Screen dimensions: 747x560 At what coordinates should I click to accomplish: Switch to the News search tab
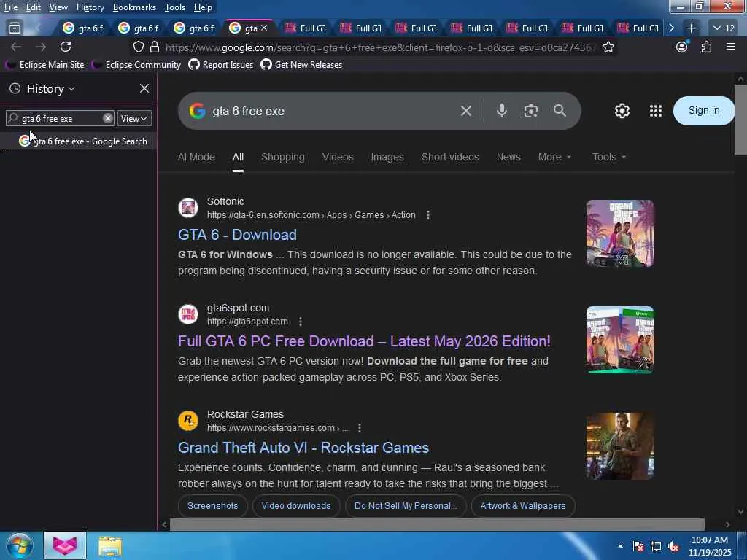[x=508, y=157]
